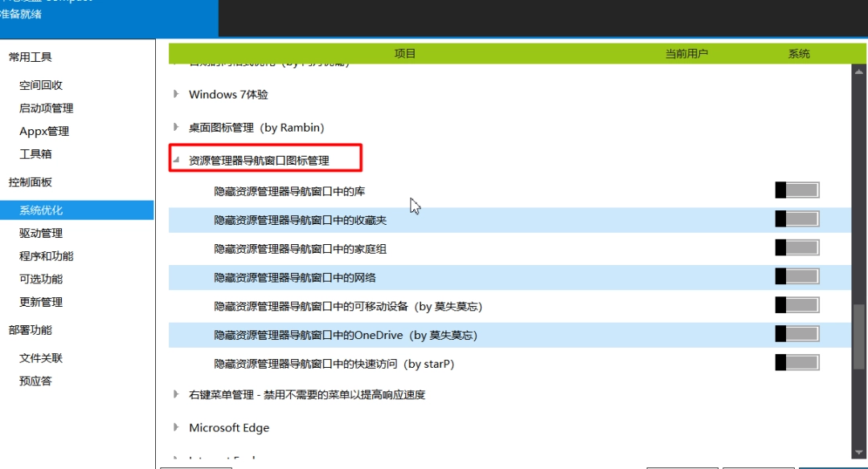Click the 当前用户 column header
This screenshot has height=469, width=868.
coord(686,54)
